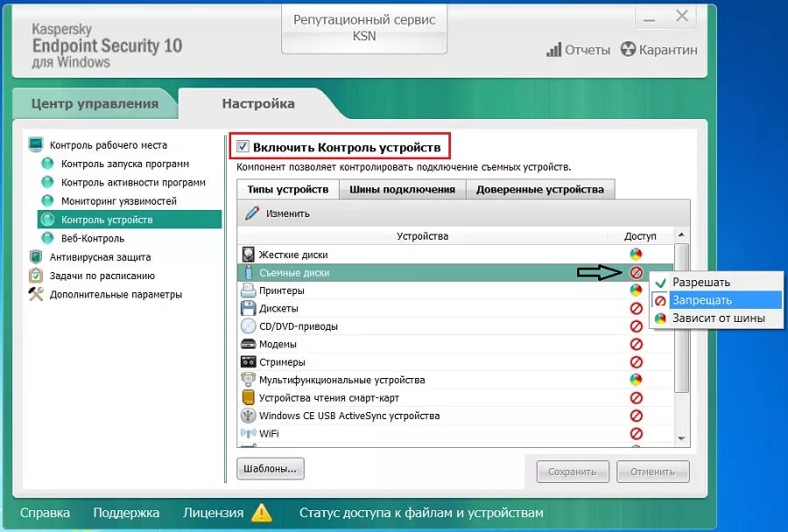
Task: Open the Поддержка link
Action: [x=126, y=513]
